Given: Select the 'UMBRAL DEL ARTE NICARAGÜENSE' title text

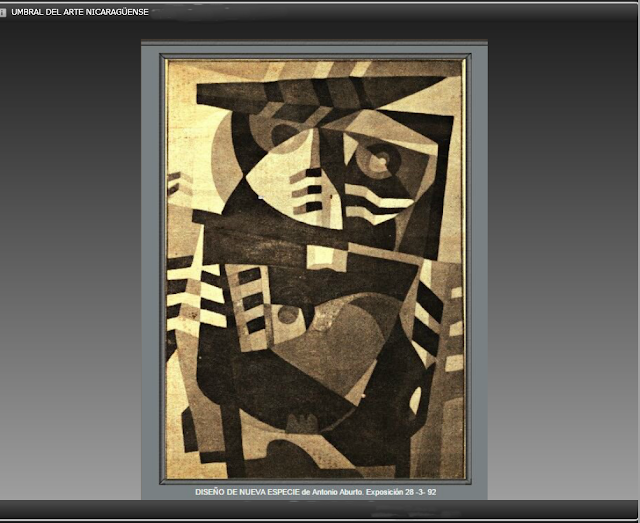Looking at the screenshot, I should pyautogui.click(x=80, y=12).
